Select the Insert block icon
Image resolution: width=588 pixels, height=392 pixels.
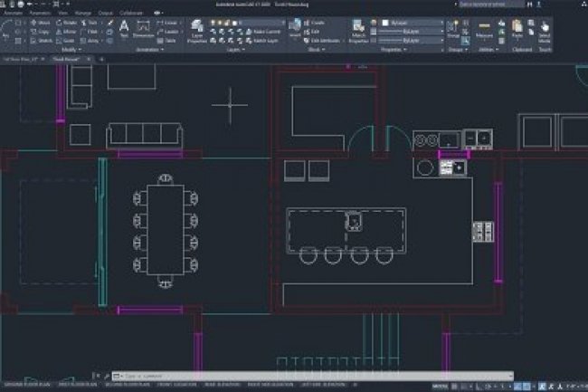point(295,31)
